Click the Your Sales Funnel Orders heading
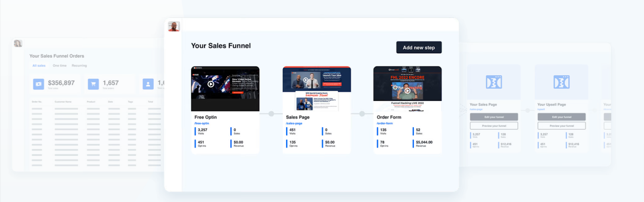 coord(57,56)
